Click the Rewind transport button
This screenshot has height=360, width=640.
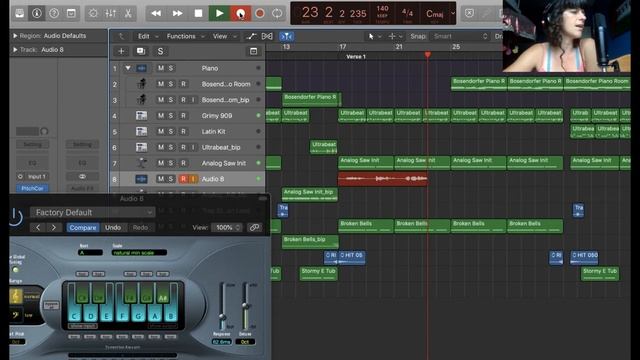point(156,13)
